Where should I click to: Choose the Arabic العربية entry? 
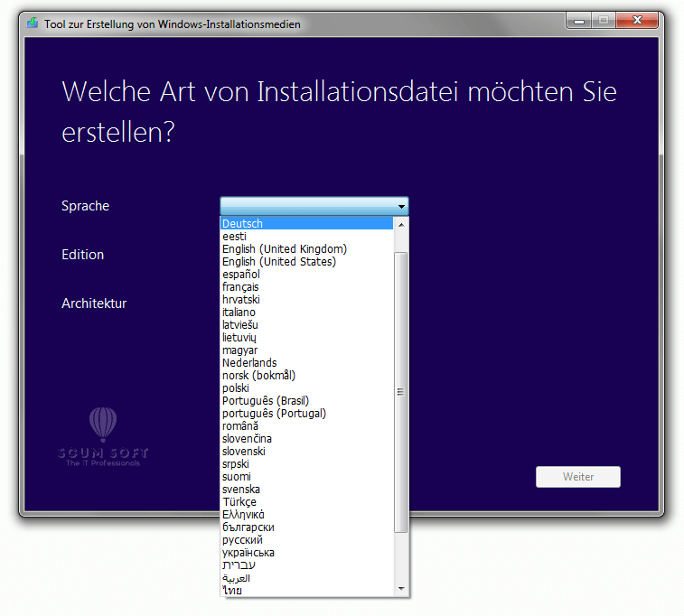tap(306, 578)
